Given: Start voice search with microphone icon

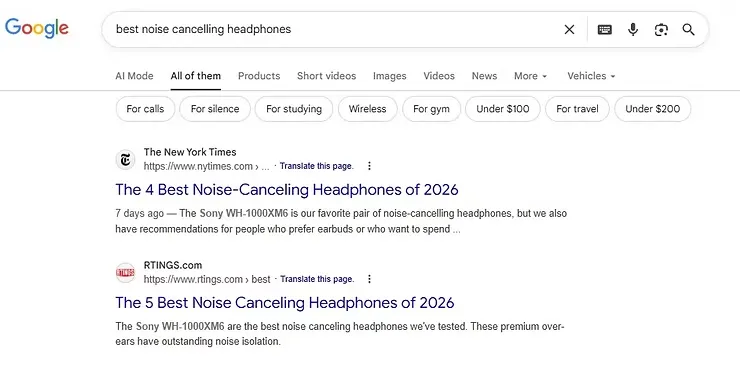Looking at the screenshot, I should tap(633, 30).
